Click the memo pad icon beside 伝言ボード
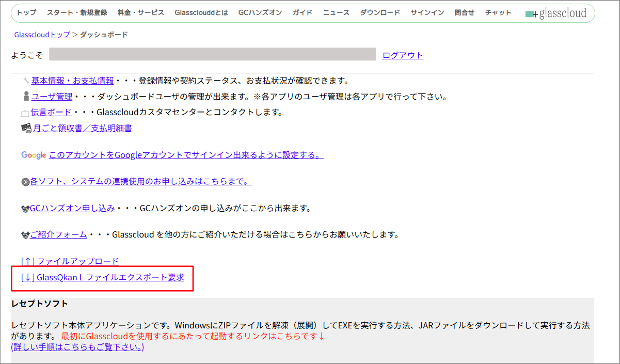Screen dimensions: 620x364 point(25,112)
